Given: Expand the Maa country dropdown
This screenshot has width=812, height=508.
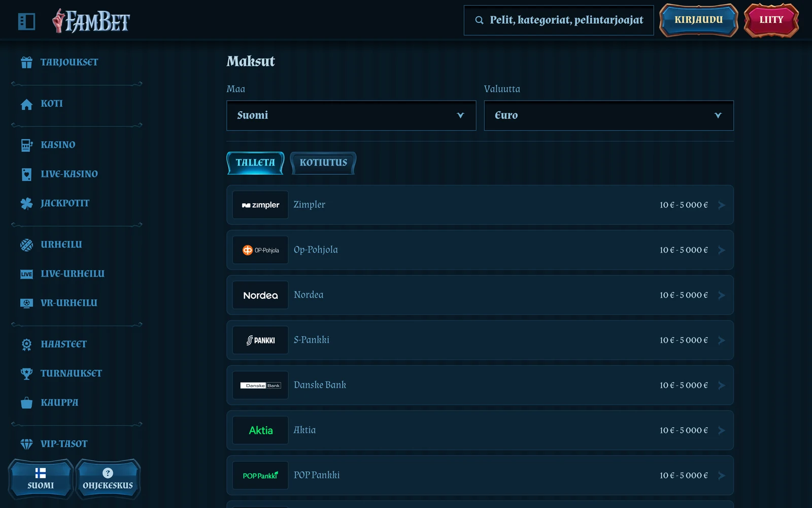Looking at the screenshot, I should click(351, 115).
